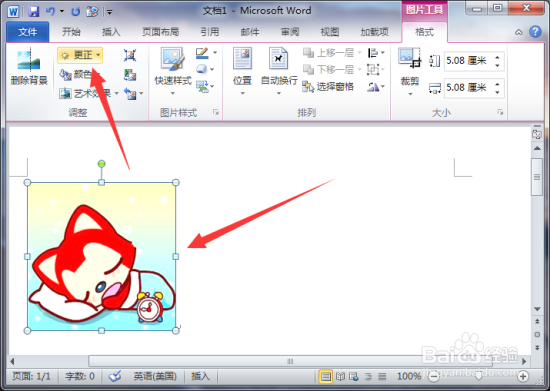Switch to the Home (开始) tab

(x=71, y=32)
